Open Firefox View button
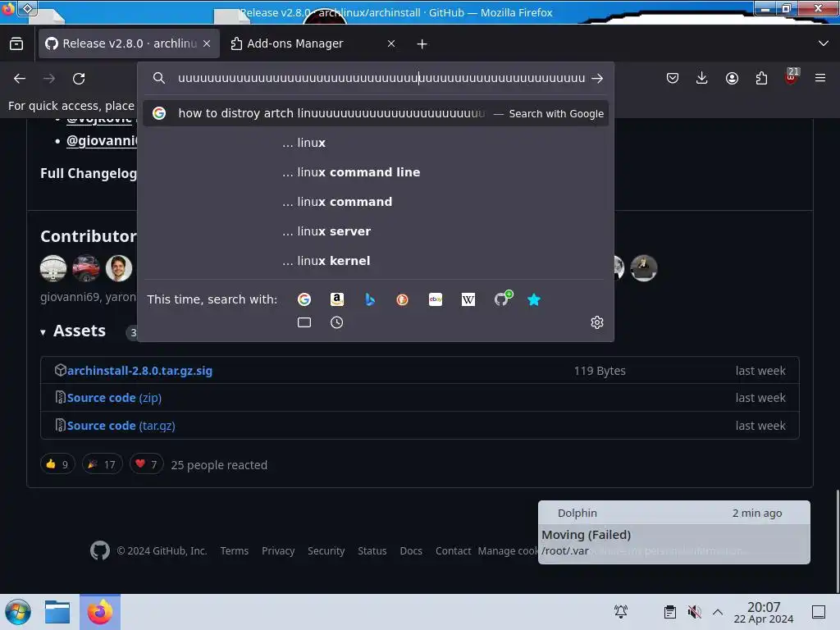The height and width of the screenshot is (630, 840). (x=16, y=44)
